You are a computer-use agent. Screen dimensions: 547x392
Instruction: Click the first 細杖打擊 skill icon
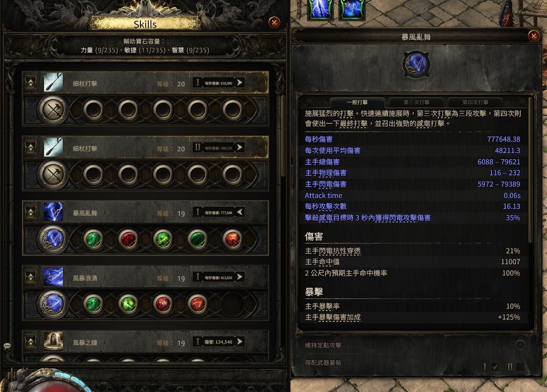coord(53,82)
